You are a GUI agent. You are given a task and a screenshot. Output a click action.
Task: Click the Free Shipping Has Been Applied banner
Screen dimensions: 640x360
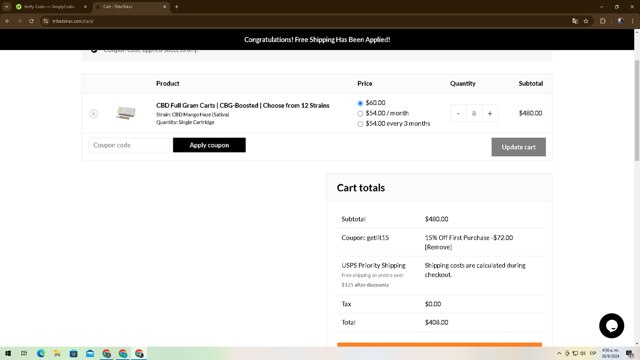[x=317, y=40]
